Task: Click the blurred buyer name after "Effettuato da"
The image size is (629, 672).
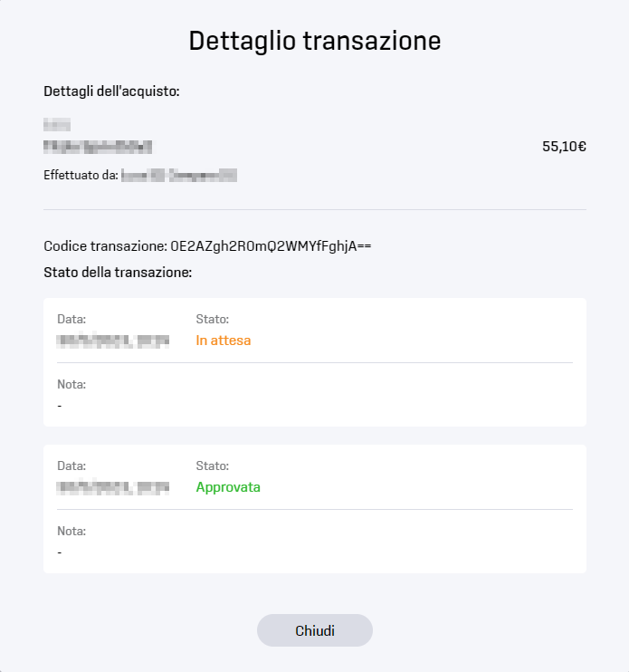Action: tap(179, 176)
